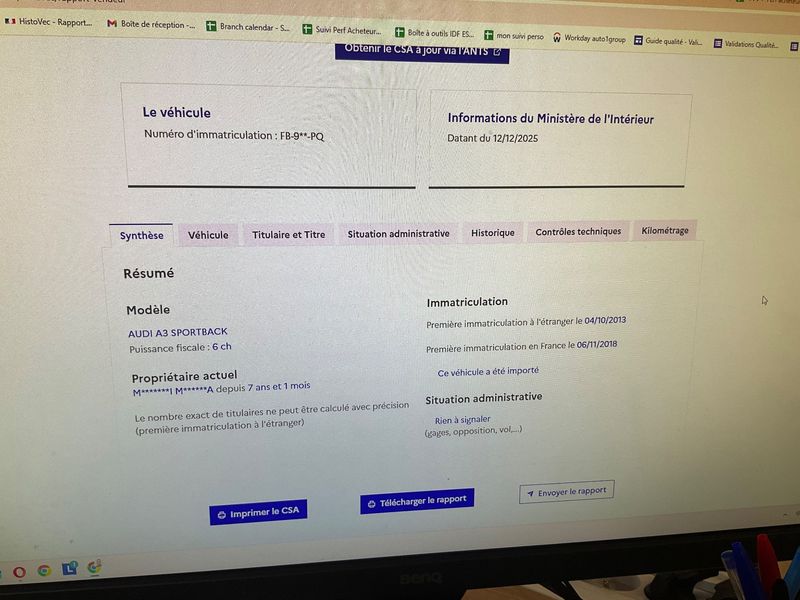Click the paper plane icon on Envoyer le rapport

point(529,494)
